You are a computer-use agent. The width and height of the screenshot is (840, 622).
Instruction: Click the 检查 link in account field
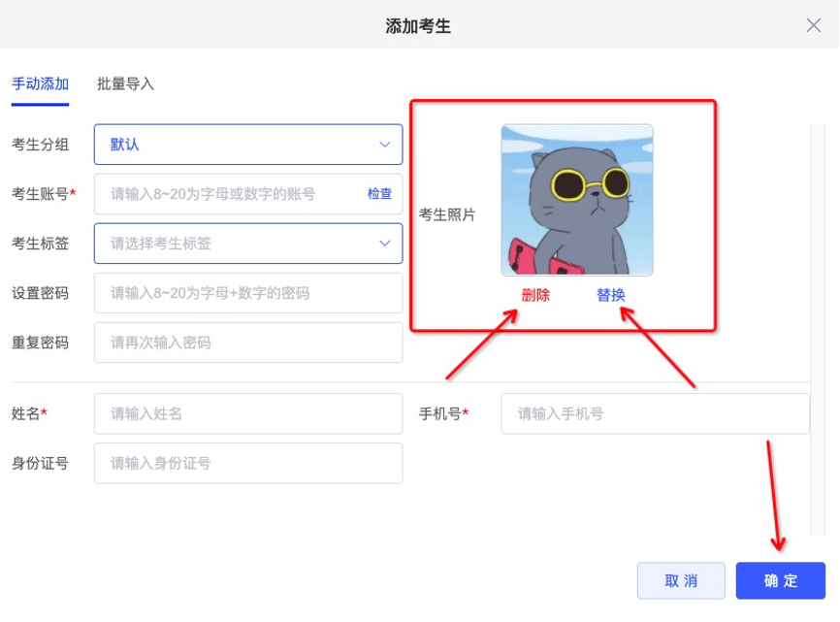click(x=379, y=194)
